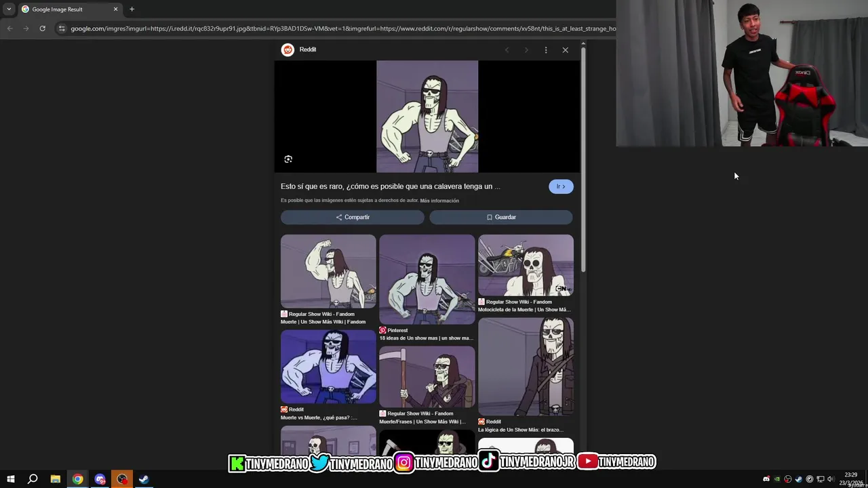This screenshot has height=488, width=868.
Task: Click the Discord icon in the system tray
Action: click(766, 479)
